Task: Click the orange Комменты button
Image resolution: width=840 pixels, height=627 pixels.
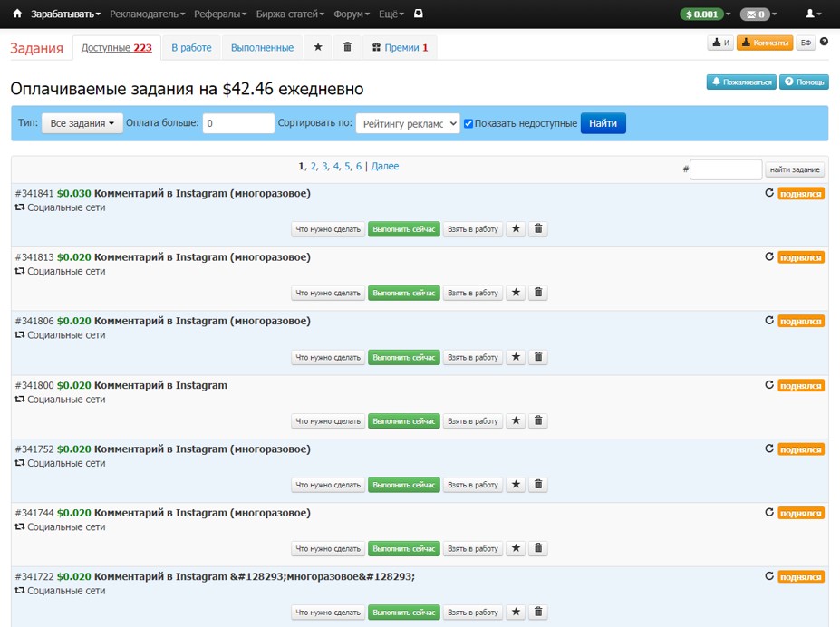Action: tap(765, 43)
